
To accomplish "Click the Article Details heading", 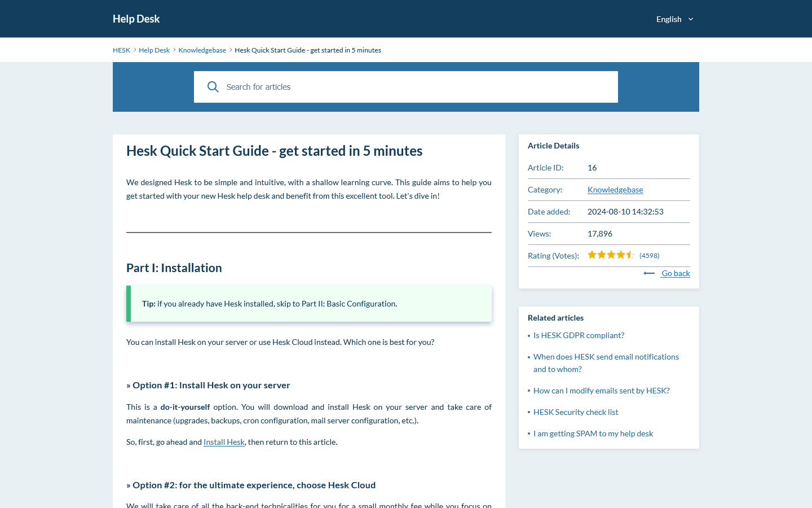I will pos(553,146).
